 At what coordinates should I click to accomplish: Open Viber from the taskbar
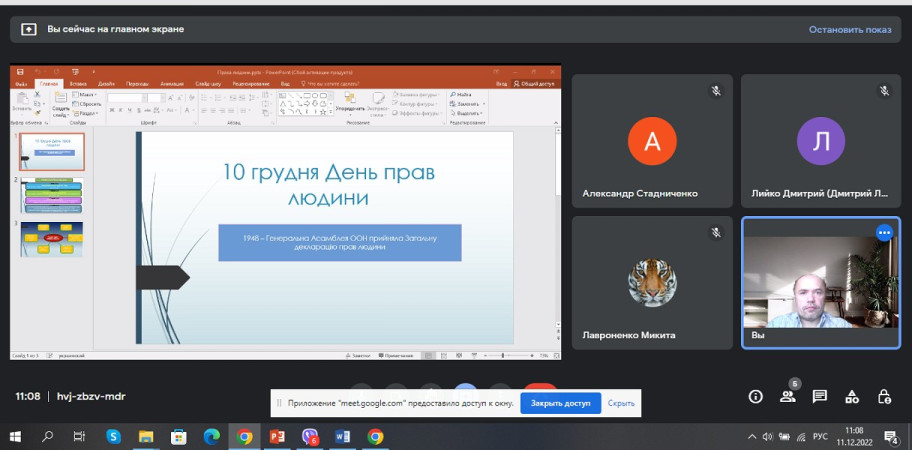coord(310,436)
